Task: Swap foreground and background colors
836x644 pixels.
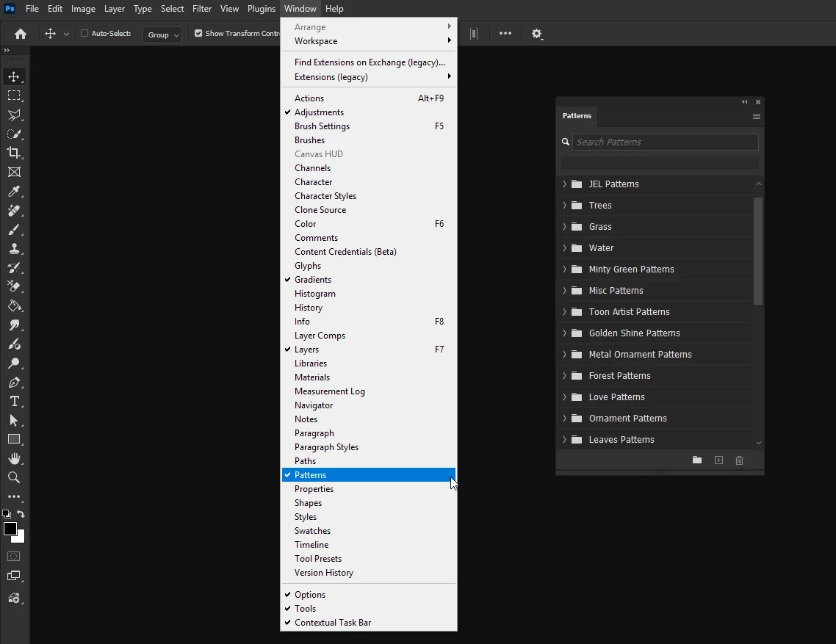Action: [21, 514]
